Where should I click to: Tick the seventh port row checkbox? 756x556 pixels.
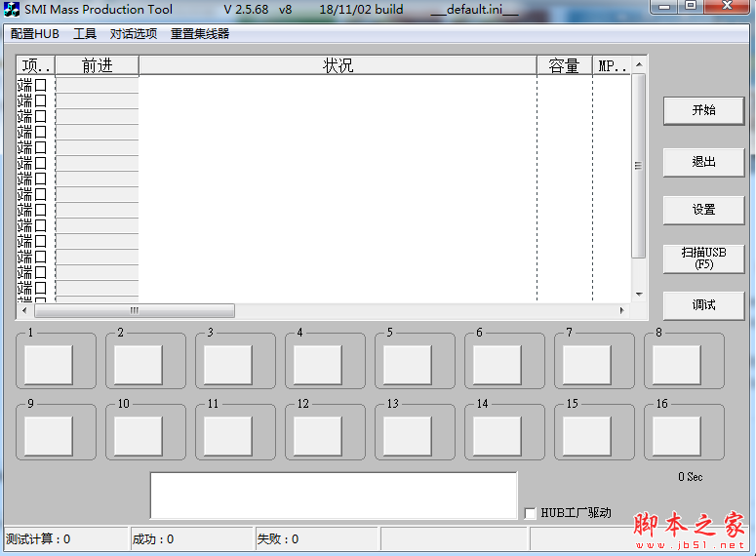coord(41,179)
